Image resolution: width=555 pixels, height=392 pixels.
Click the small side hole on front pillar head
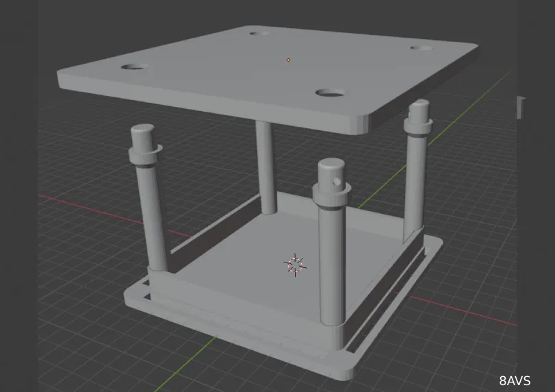coord(337,182)
